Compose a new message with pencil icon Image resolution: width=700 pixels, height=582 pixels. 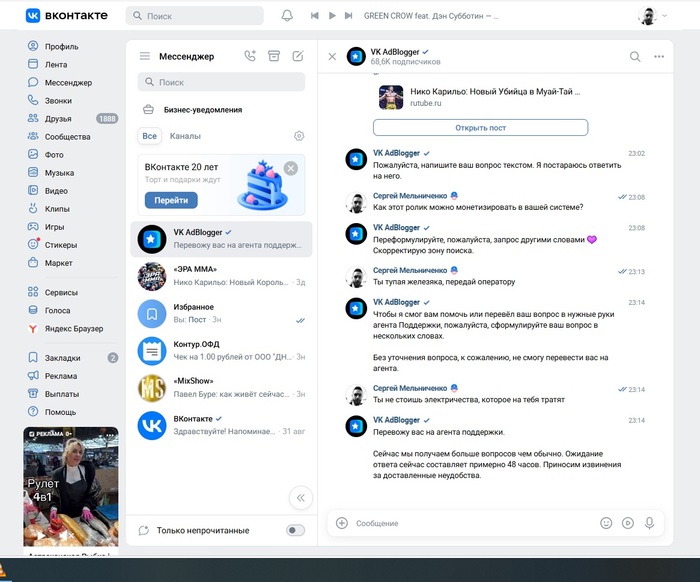click(x=298, y=56)
